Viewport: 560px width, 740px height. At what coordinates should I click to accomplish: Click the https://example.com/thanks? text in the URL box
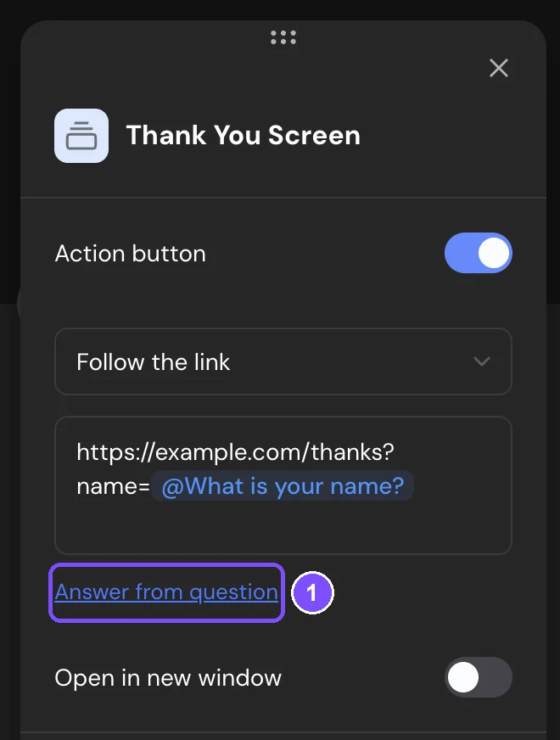(235, 452)
